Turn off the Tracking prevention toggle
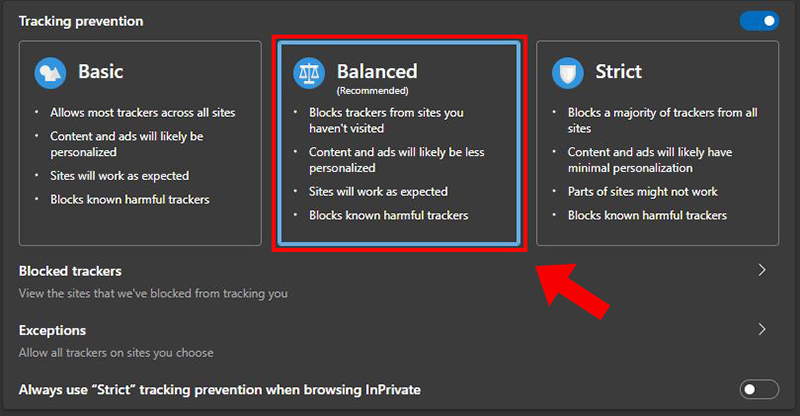The width and height of the screenshot is (800, 416). click(x=759, y=21)
